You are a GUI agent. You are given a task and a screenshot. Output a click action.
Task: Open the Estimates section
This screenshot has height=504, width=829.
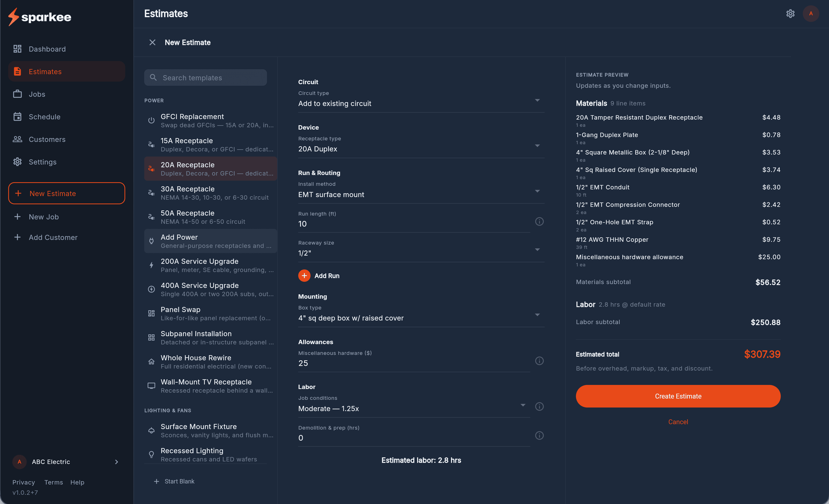tap(67, 71)
